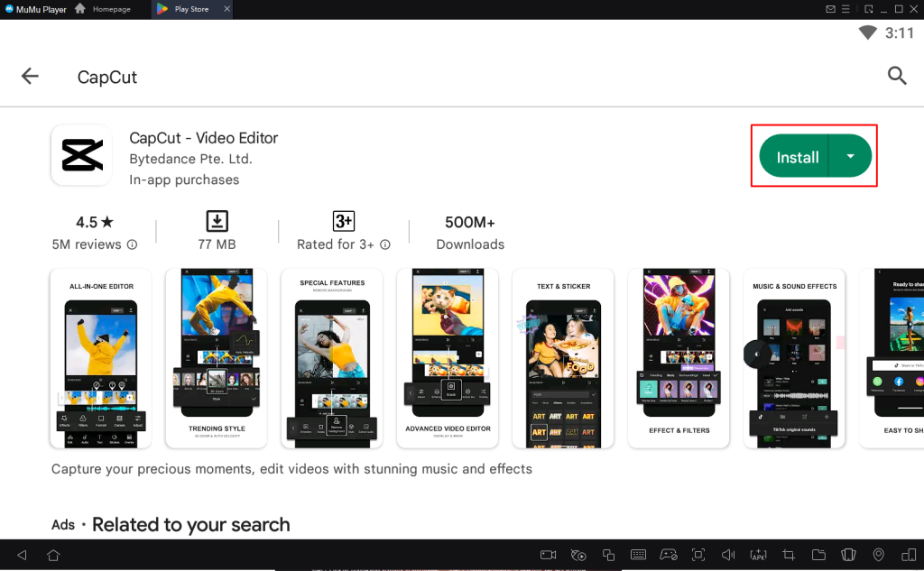
Task: Open the All-In-One Editor screenshot
Action: (101, 358)
